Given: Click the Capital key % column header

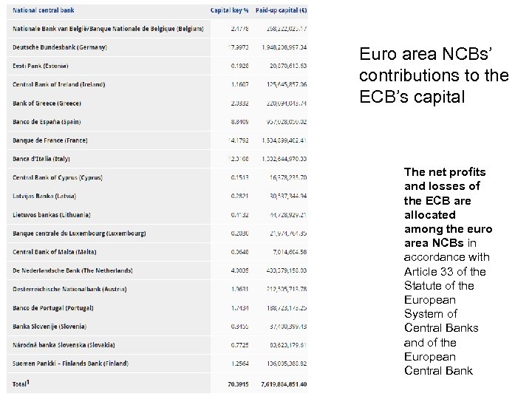Looking at the screenshot, I should (x=230, y=10).
